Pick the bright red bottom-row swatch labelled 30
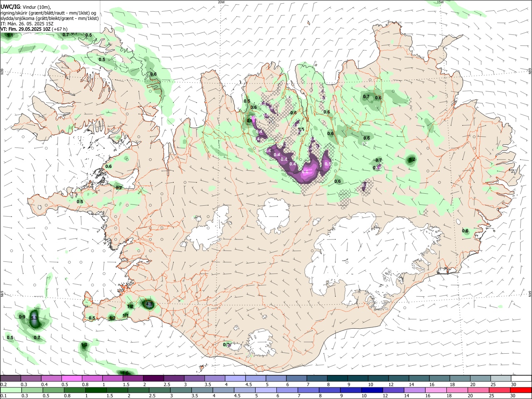This screenshot has height=399, width=532. 521,390
